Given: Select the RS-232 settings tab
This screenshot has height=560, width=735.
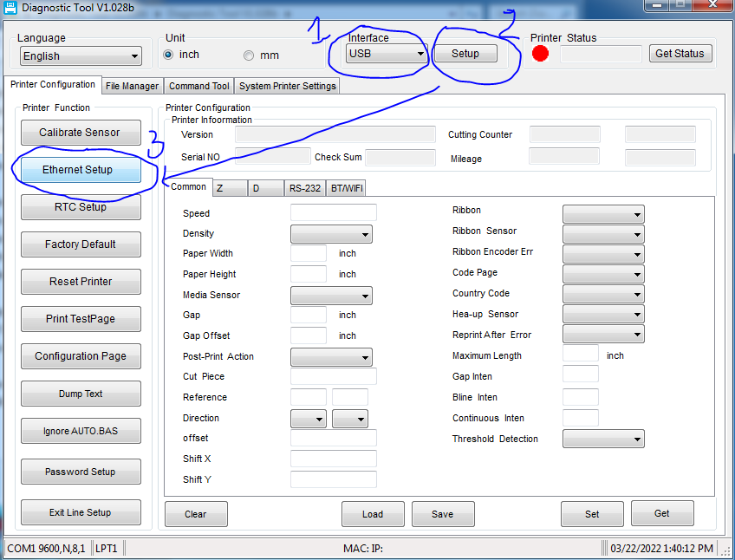Looking at the screenshot, I should point(305,188).
